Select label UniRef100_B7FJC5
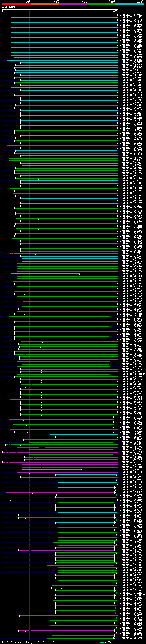The width and height of the screenshot is (146, 644). click(x=131, y=273)
